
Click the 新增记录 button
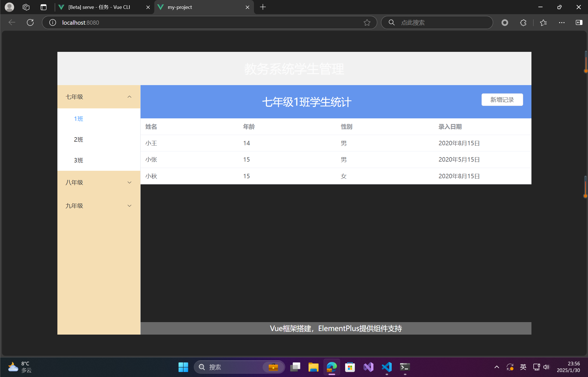[x=502, y=100]
